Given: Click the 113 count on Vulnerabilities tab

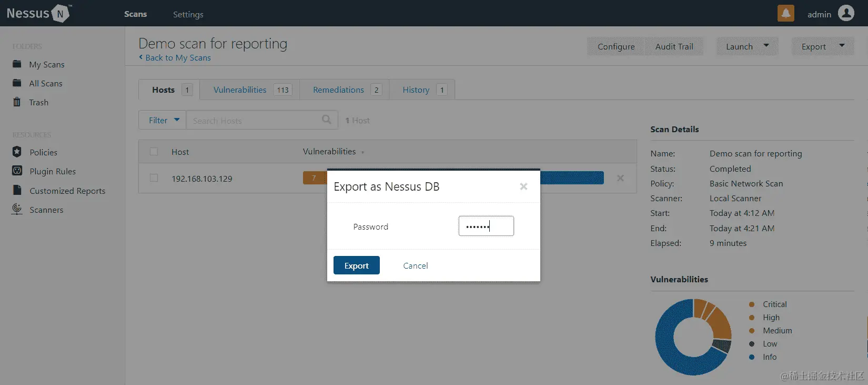Looking at the screenshot, I should pyautogui.click(x=283, y=90).
